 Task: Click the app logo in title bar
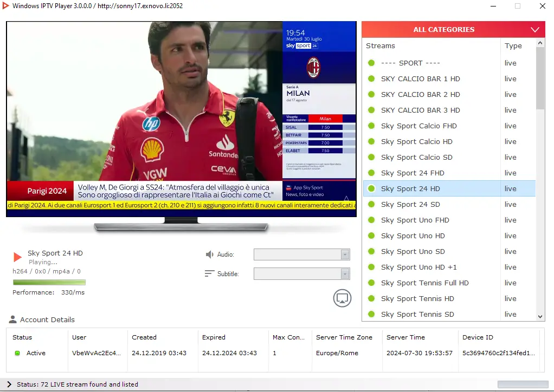[x=5, y=5]
